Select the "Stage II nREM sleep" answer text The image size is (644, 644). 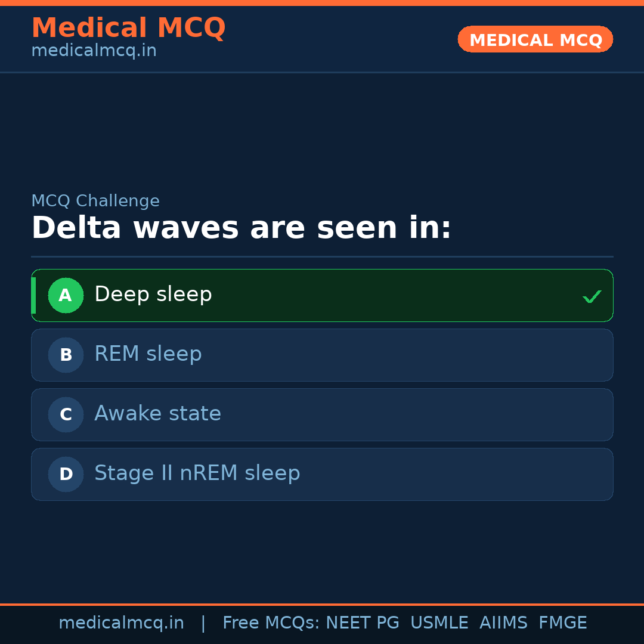click(197, 473)
